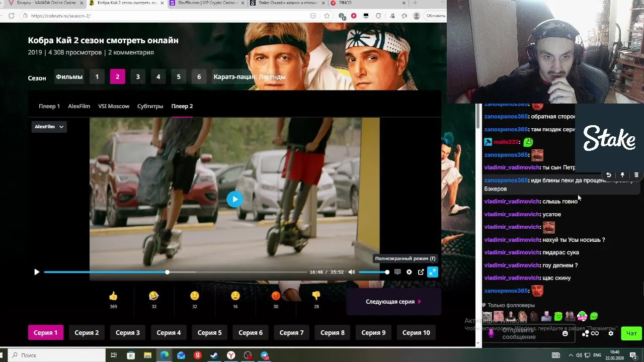Mute the video using the speaker icon

[x=352, y=272]
